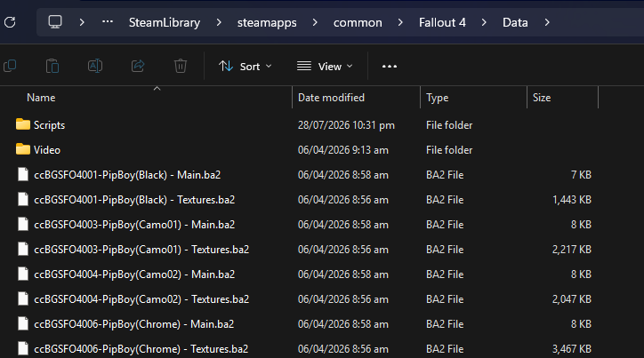The width and height of the screenshot is (644, 358).
Task: Click the Scripts row File folder type
Action: click(449, 125)
